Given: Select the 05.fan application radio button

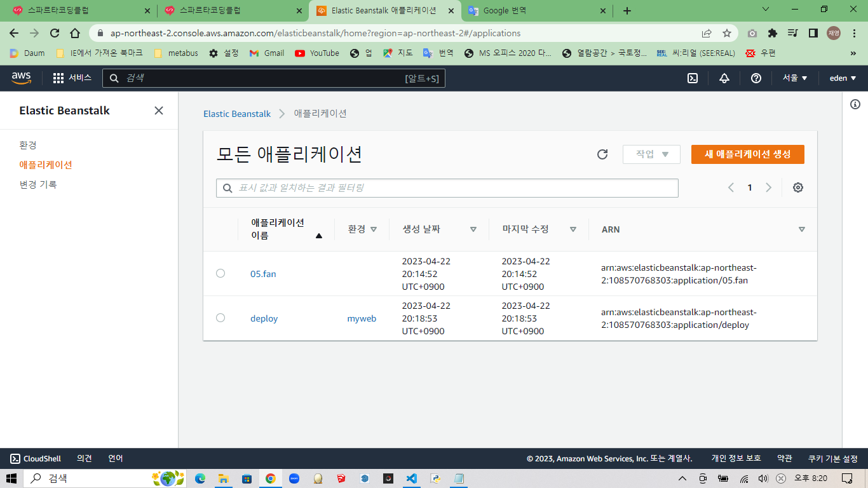Looking at the screenshot, I should [220, 273].
